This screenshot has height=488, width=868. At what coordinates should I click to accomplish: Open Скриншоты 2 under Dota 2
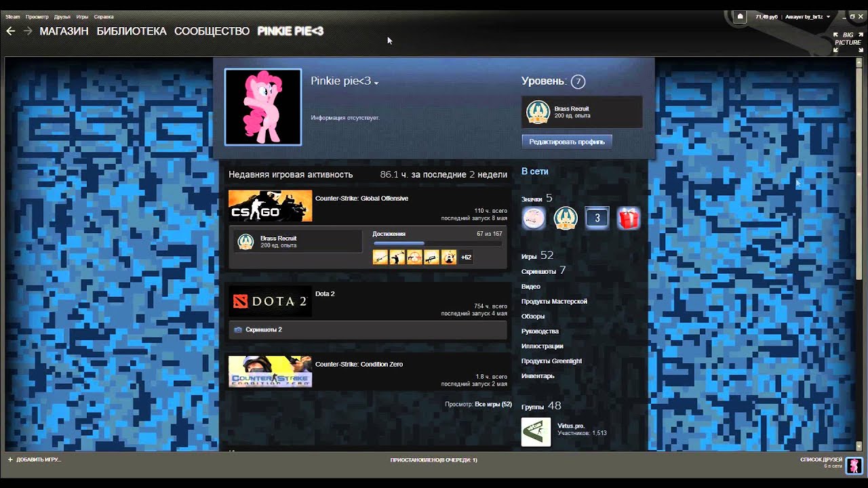(264, 329)
